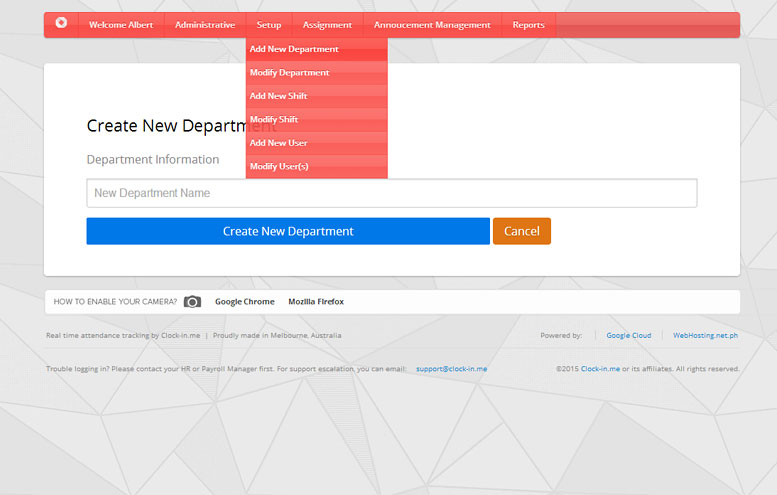777x495 pixels.
Task: Open the Setup menu
Action: point(269,25)
